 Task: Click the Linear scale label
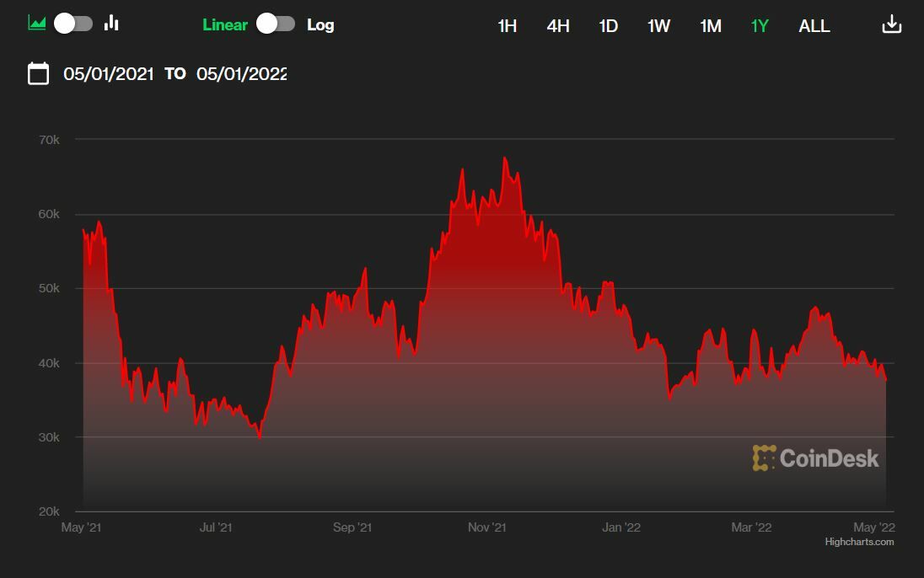[x=224, y=24]
